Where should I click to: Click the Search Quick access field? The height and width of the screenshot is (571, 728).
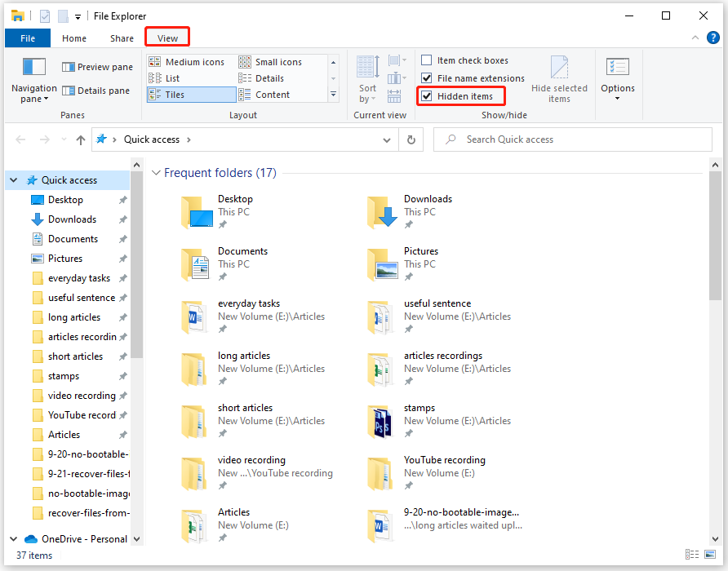[572, 139]
